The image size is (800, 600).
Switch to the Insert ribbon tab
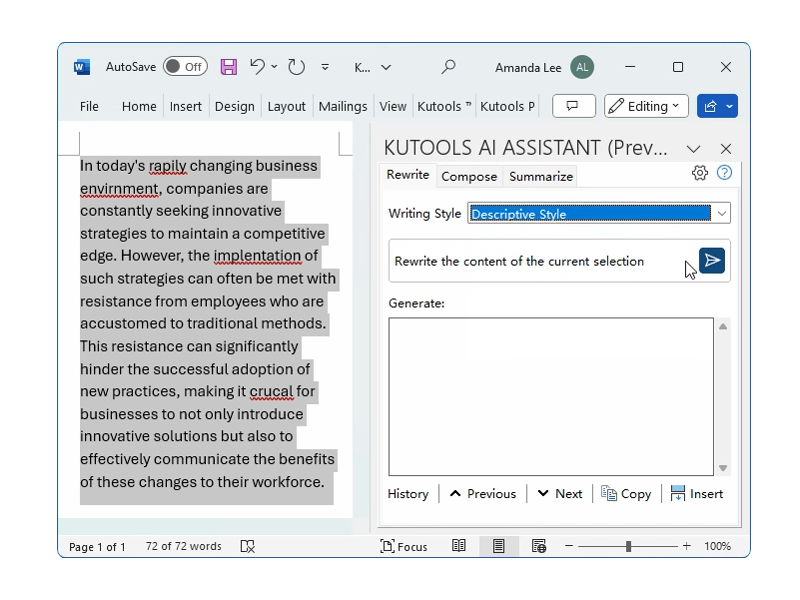pos(186,106)
